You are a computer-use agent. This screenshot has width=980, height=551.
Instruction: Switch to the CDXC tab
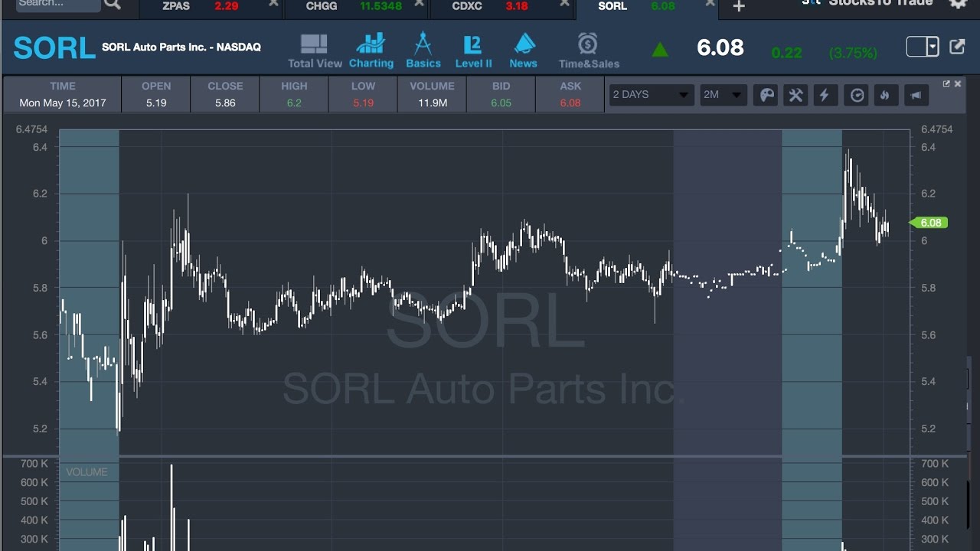click(501, 8)
